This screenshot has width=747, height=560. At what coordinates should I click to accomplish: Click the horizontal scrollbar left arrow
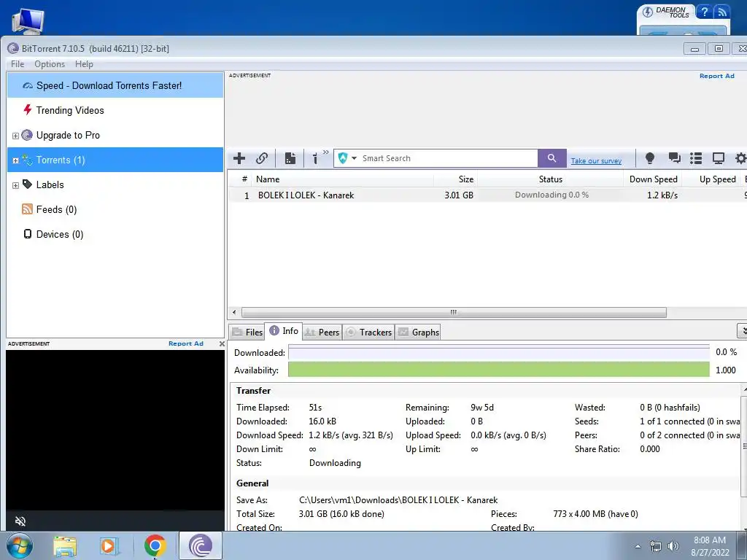[234, 312]
